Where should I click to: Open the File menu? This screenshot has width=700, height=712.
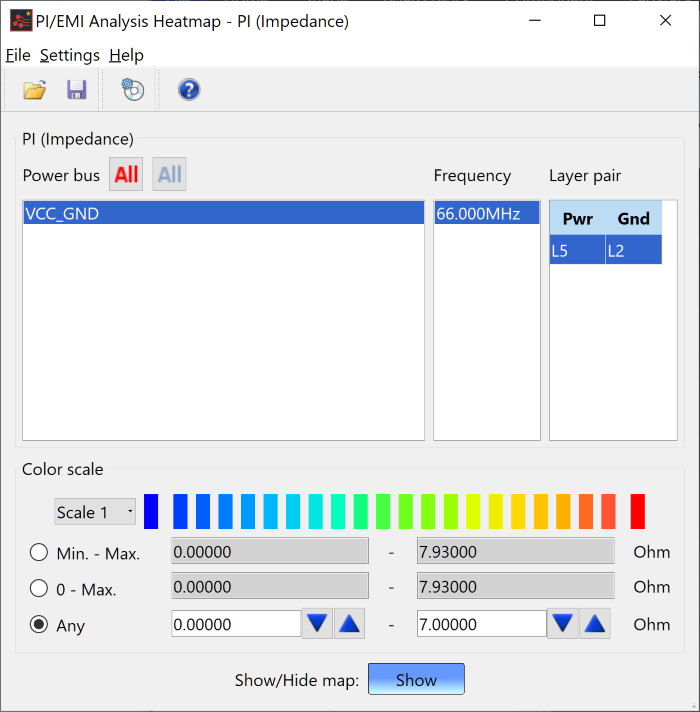18,55
